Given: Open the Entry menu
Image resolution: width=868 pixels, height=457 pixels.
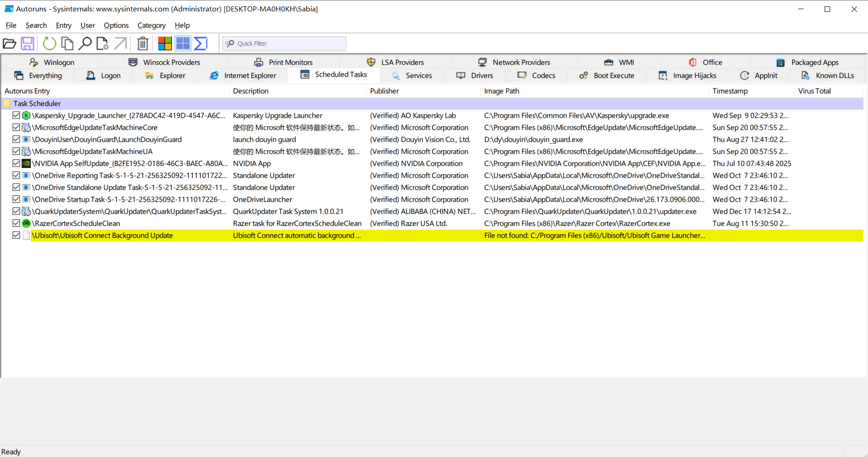Looking at the screenshot, I should [x=64, y=25].
